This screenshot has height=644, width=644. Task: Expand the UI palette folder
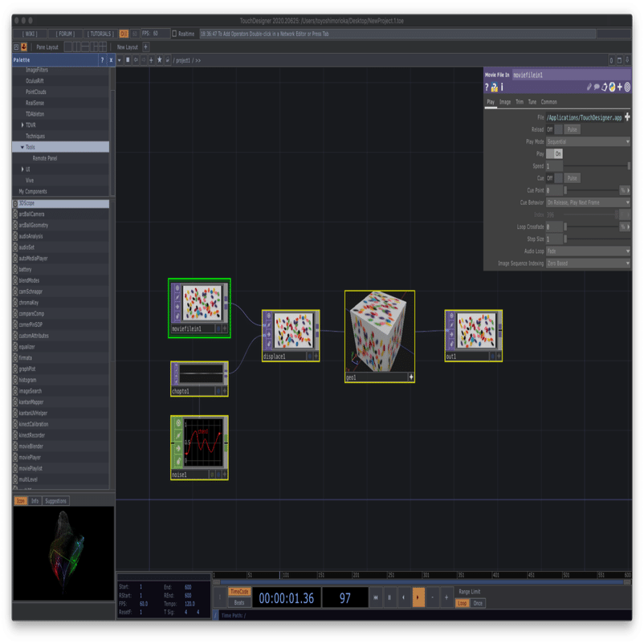(x=22, y=169)
